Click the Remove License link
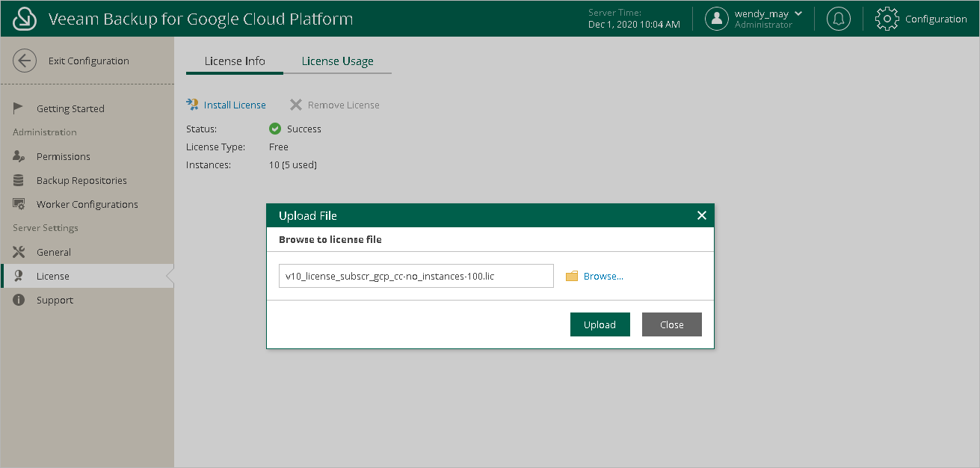Viewport: 980px width, 468px height. pos(344,105)
